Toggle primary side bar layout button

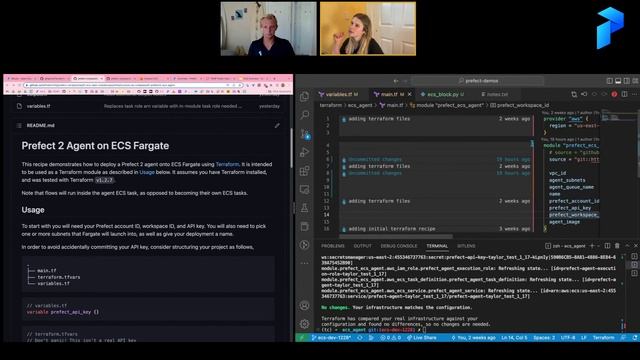pyautogui.click(x=609, y=81)
